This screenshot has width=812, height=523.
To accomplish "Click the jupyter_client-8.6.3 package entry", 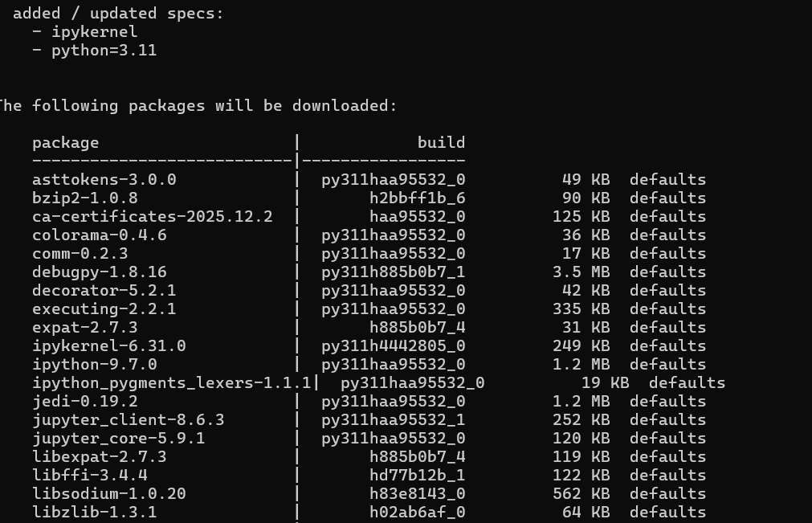I will 128,419.
